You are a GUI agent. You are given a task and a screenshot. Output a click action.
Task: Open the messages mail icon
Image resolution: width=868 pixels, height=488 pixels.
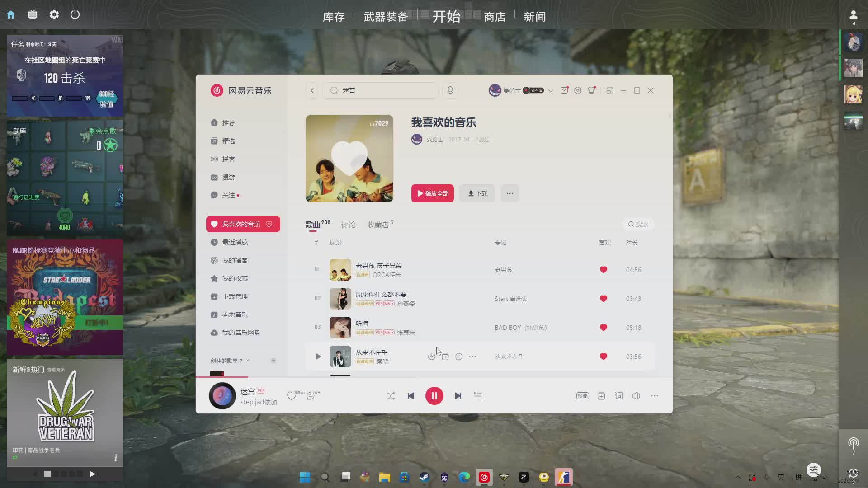[x=564, y=90]
